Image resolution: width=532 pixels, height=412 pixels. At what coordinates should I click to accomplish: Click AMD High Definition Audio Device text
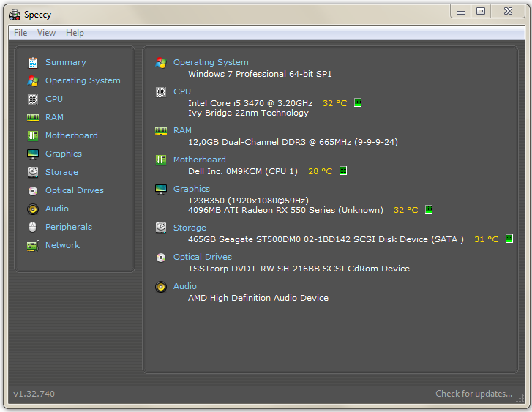[258, 298]
